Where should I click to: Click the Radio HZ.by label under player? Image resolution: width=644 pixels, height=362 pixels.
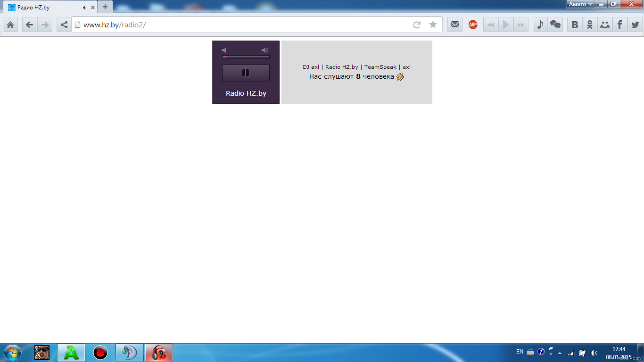point(246,93)
